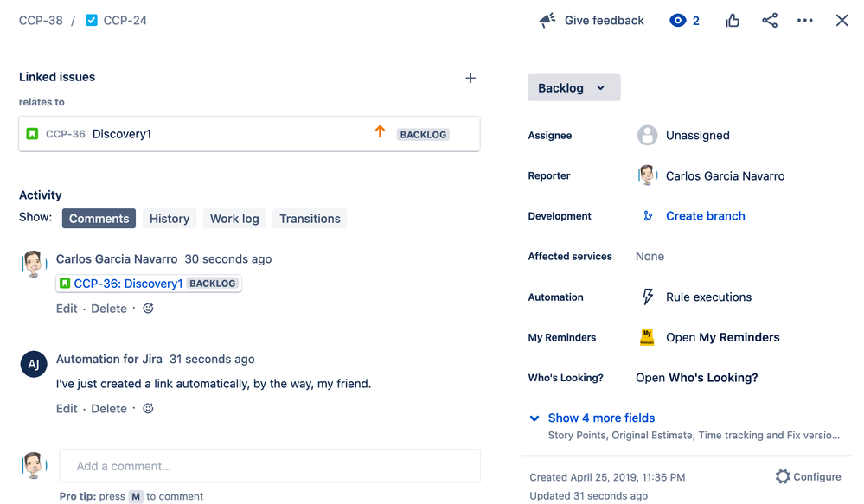Click the Create branch link
864x504 pixels.
pyautogui.click(x=706, y=216)
